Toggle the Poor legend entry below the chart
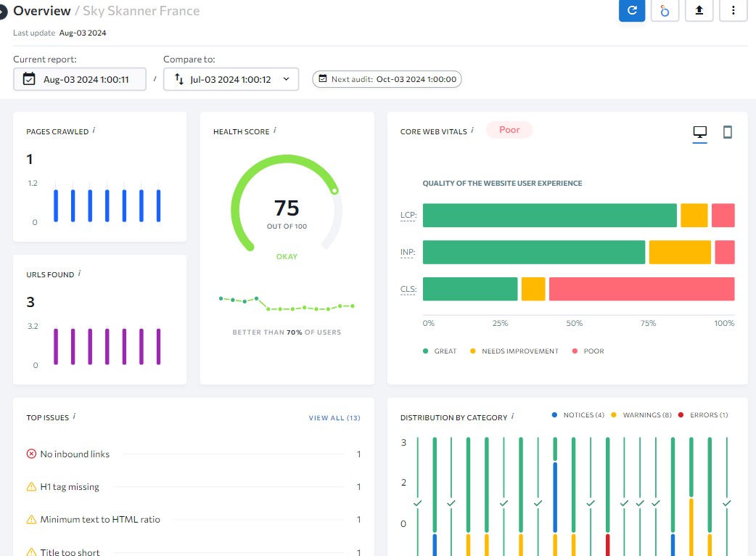The image size is (756, 556). pyautogui.click(x=588, y=351)
